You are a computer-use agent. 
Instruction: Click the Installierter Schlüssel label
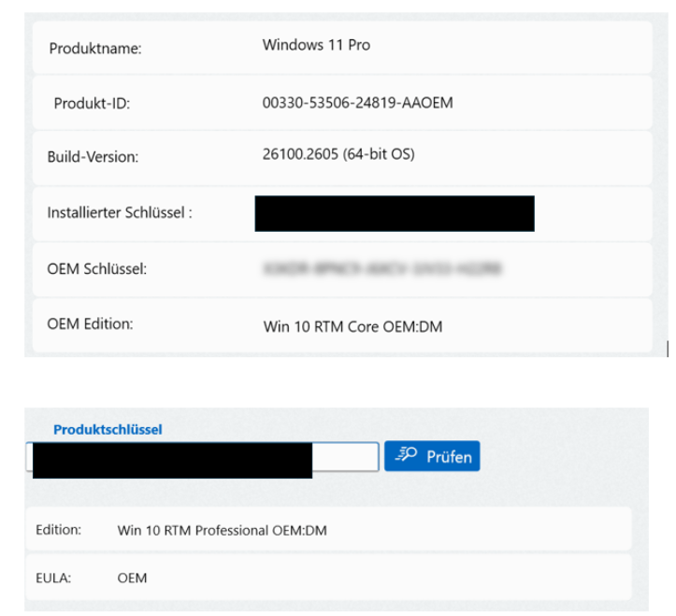pos(120,212)
